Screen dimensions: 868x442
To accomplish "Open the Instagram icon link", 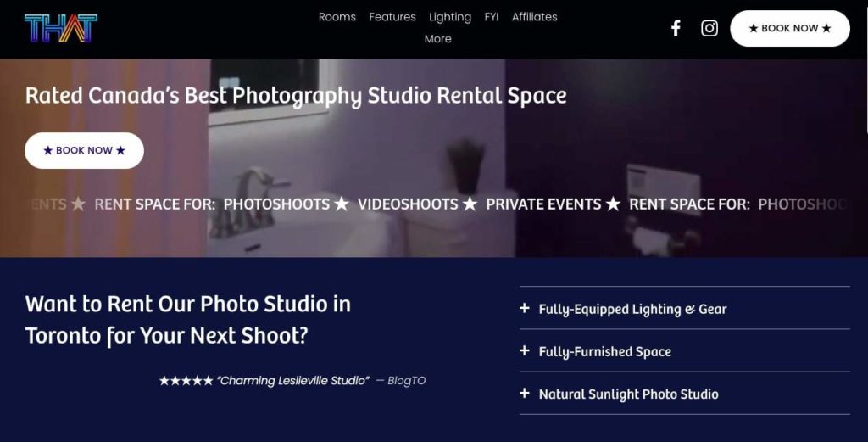I will 709,28.
